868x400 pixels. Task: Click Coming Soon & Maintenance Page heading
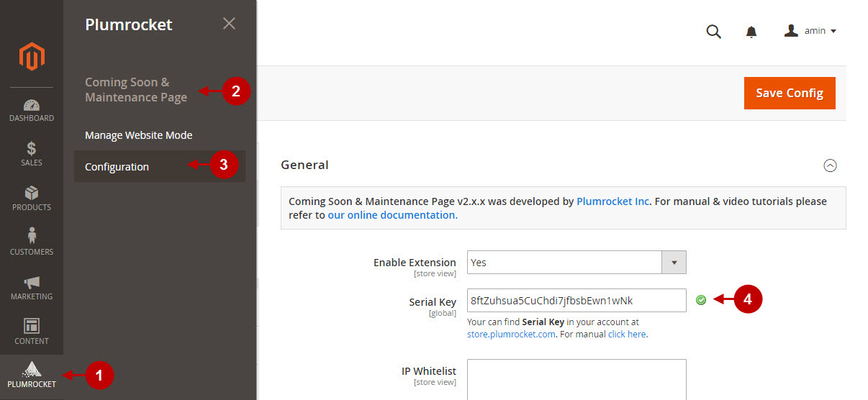[136, 90]
